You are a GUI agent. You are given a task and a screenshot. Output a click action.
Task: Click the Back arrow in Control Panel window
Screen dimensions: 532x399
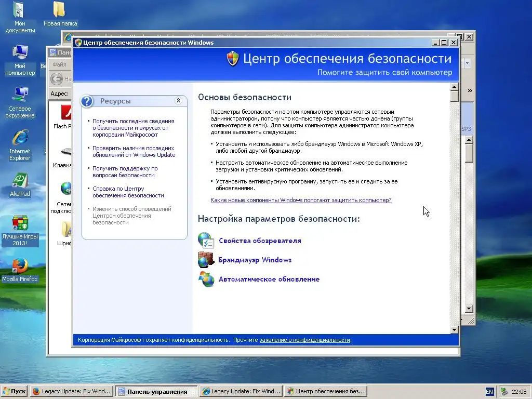click(56, 79)
